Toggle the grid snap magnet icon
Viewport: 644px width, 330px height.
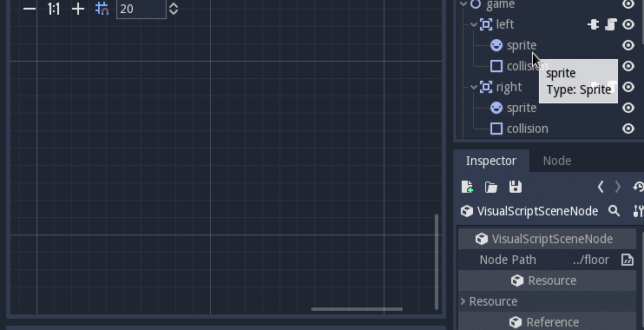[x=102, y=9]
